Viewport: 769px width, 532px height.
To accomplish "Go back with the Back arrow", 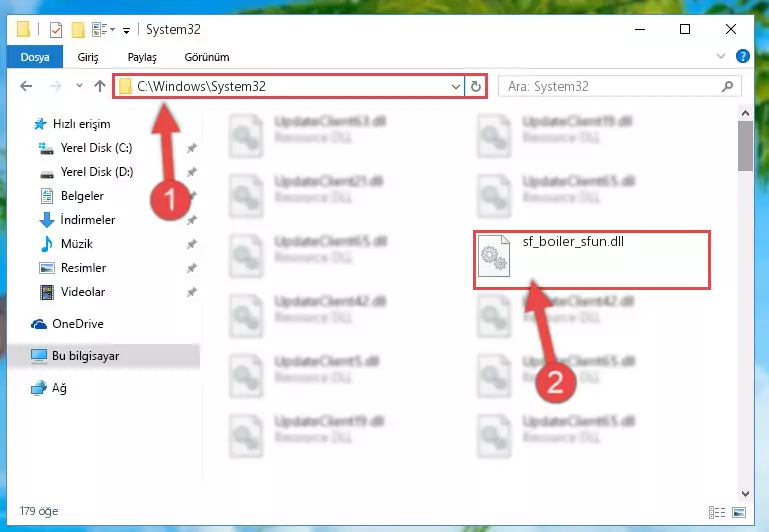I will (x=26, y=87).
